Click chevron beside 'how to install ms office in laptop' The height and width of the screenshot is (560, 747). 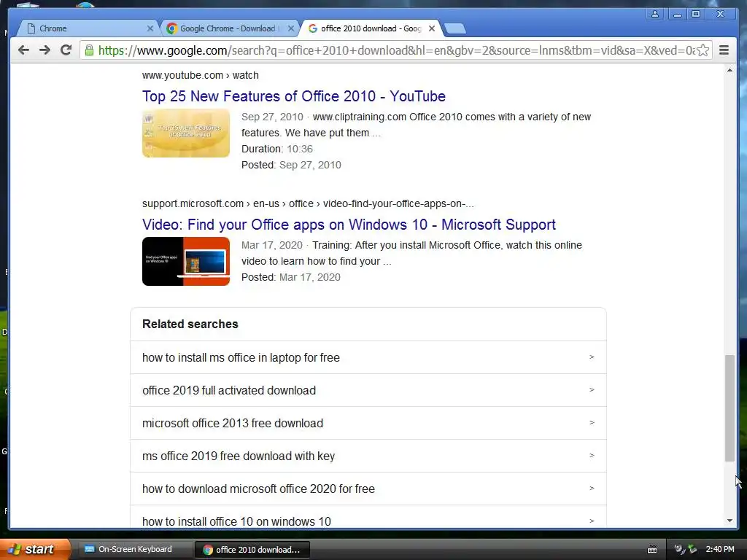(x=592, y=357)
